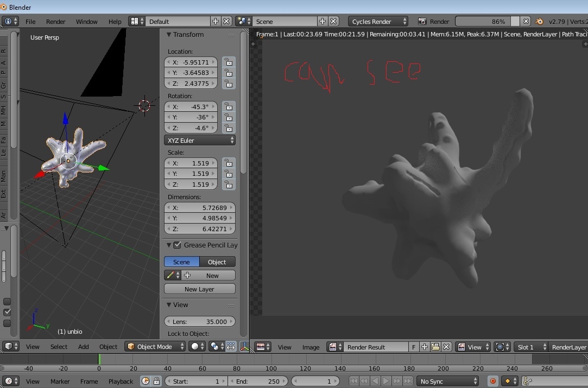Collapse the Transform panel
The width and height of the screenshot is (588, 388).
tap(169, 35)
